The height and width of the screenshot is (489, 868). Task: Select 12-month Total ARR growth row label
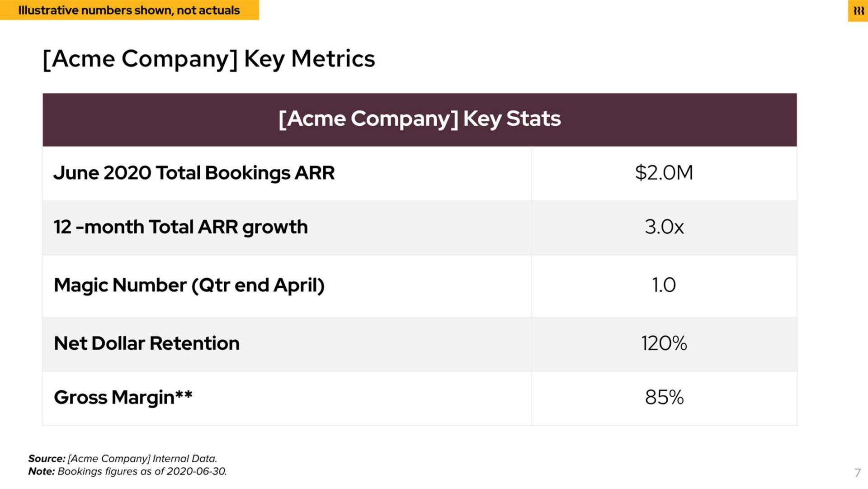180,228
